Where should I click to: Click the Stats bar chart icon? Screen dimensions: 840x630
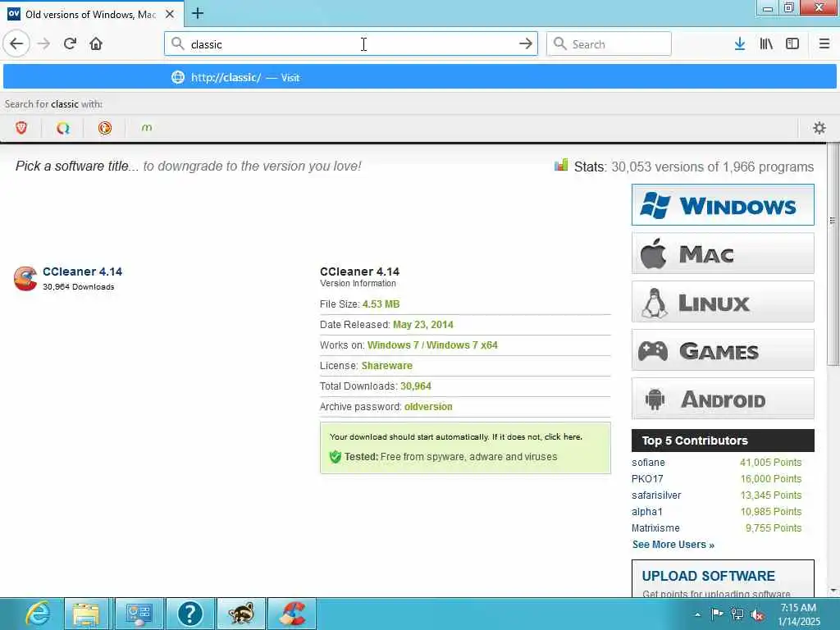point(561,165)
